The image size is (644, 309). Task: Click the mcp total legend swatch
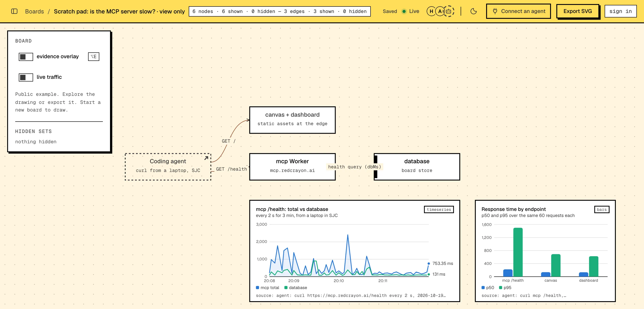(258, 288)
